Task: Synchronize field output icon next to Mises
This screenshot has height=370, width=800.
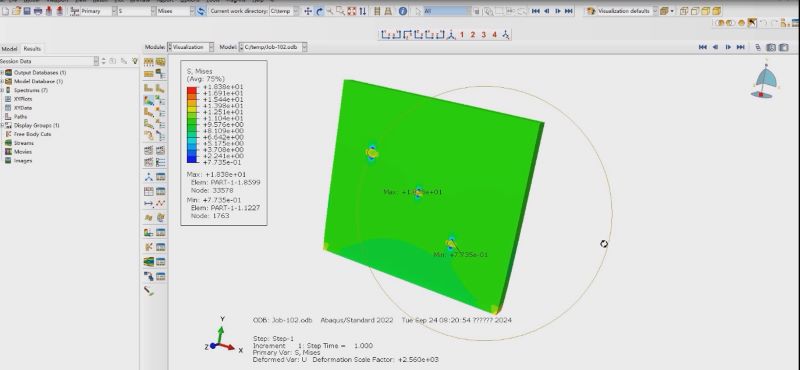Action: (x=202, y=11)
